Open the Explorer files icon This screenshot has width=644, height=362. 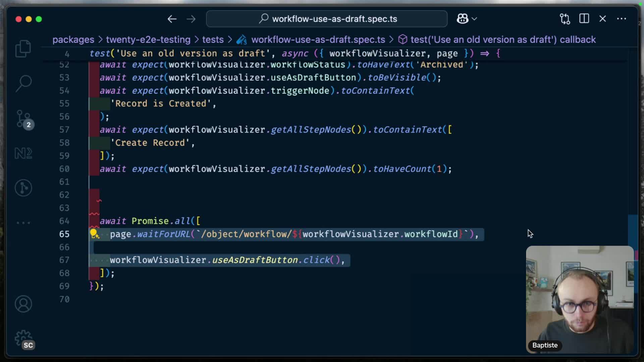pos(23,49)
